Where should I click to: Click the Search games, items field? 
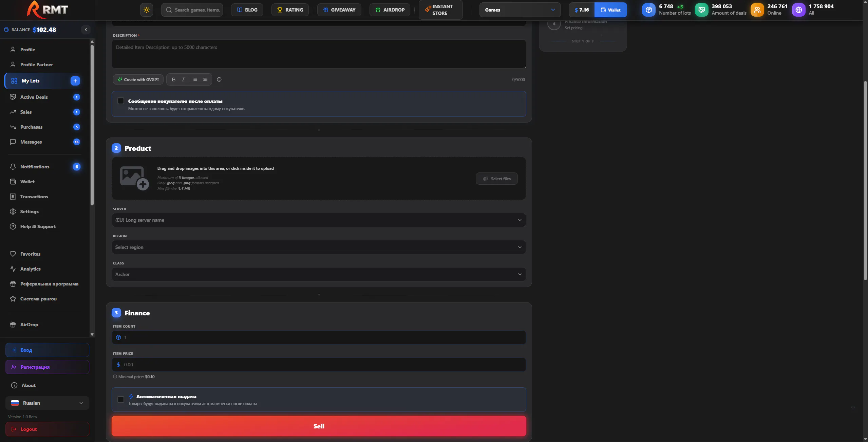click(192, 10)
